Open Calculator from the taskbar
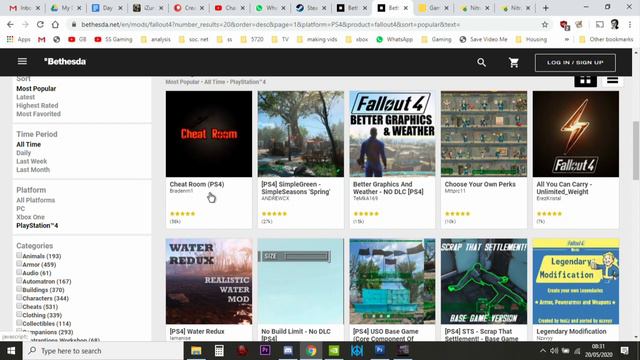Image resolution: width=640 pixels, height=360 pixels. click(219, 351)
